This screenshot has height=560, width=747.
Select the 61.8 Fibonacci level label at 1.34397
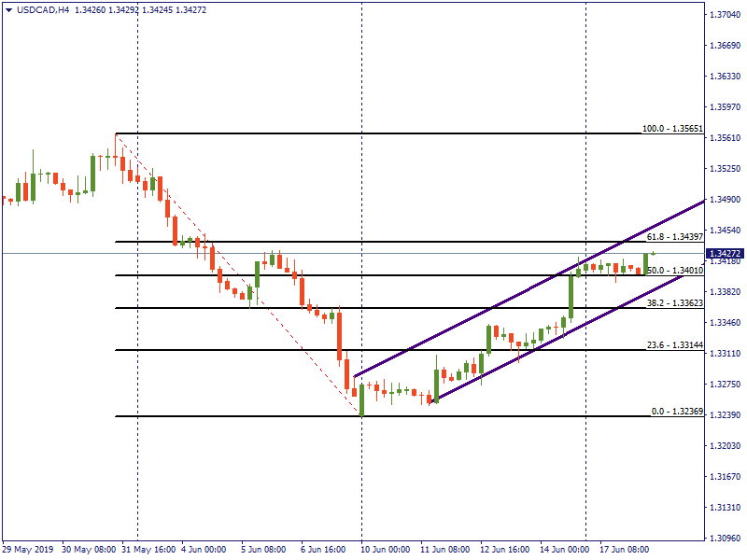click(x=673, y=237)
